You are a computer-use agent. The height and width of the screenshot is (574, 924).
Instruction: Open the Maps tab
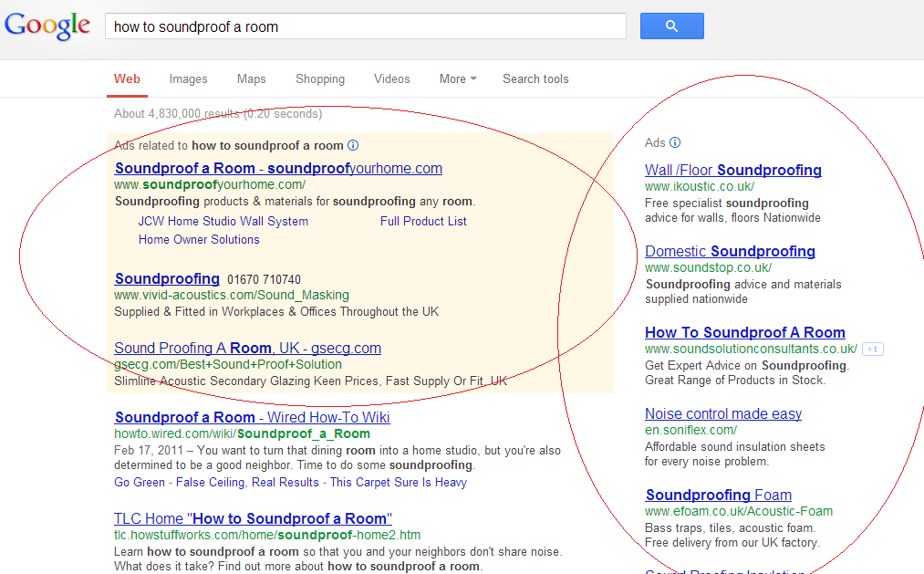(252, 79)
